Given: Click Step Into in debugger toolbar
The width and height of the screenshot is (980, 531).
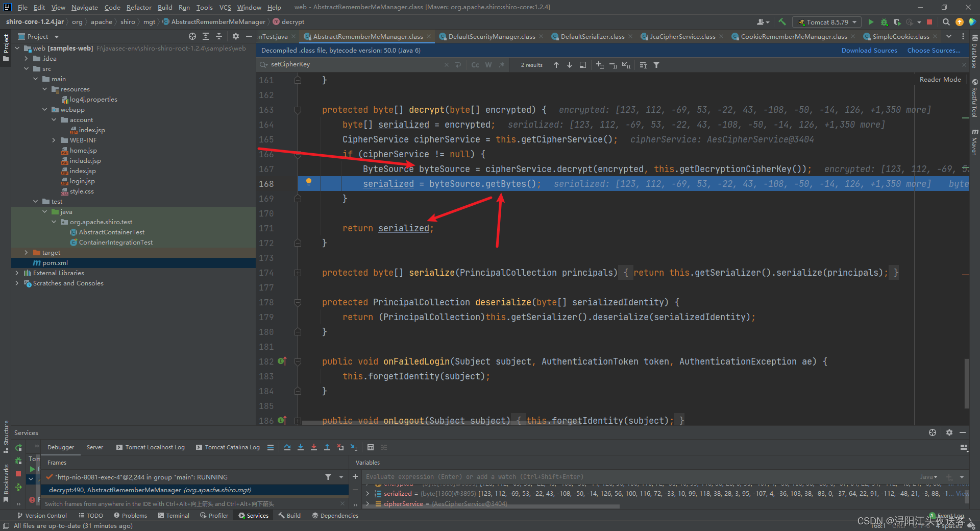Looking at the screenshot, I should pyautogui.click(x=301, y=447).
